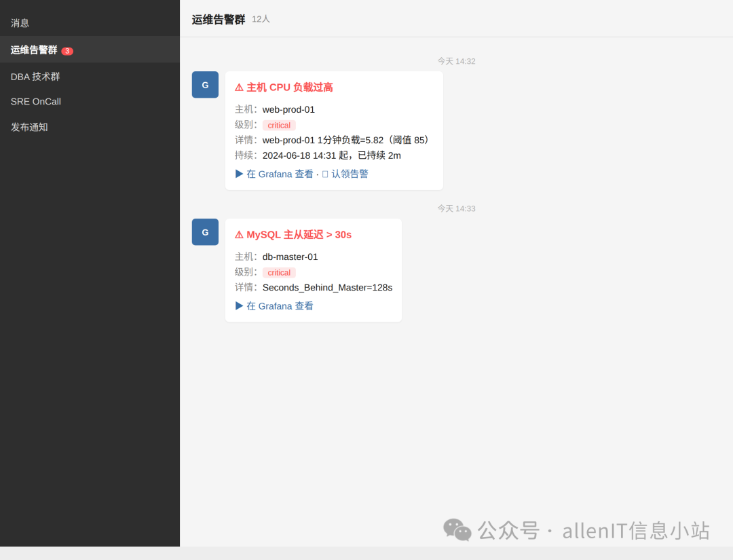Click the 运维告警群 chat header title
Image resolution: width=733 pixels, height=560 pixels.
pyautogui.click(x=219, y=20)
